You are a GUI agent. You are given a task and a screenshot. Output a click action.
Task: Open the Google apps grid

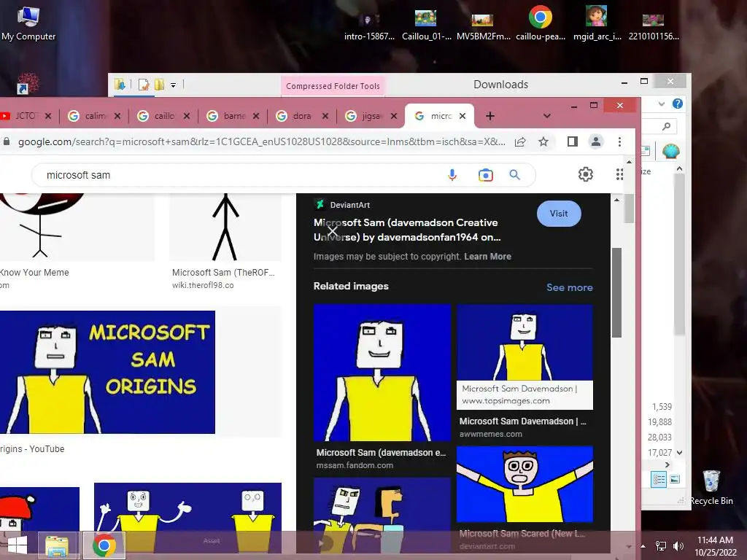(619, 174)
